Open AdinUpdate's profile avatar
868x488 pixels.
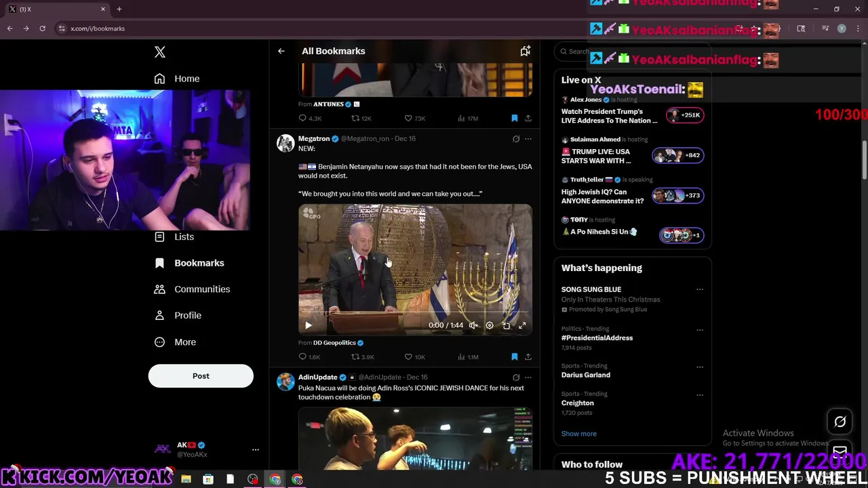pyautogui.click(x=285, y=382)
